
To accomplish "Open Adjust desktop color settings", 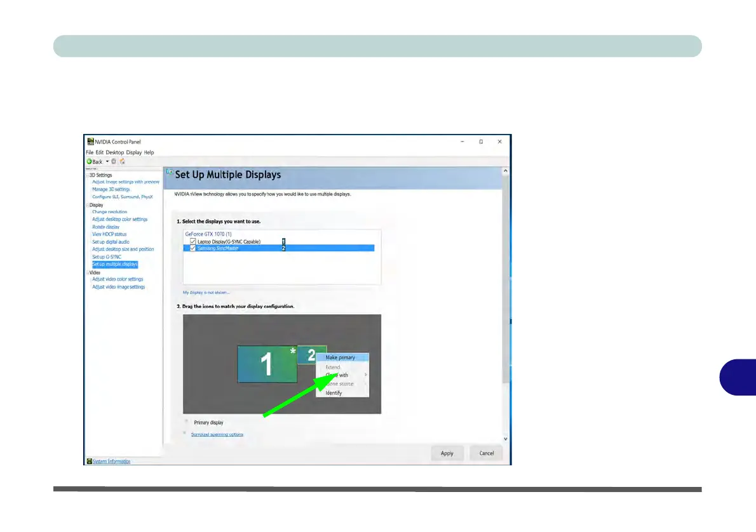I will point(120,219).
